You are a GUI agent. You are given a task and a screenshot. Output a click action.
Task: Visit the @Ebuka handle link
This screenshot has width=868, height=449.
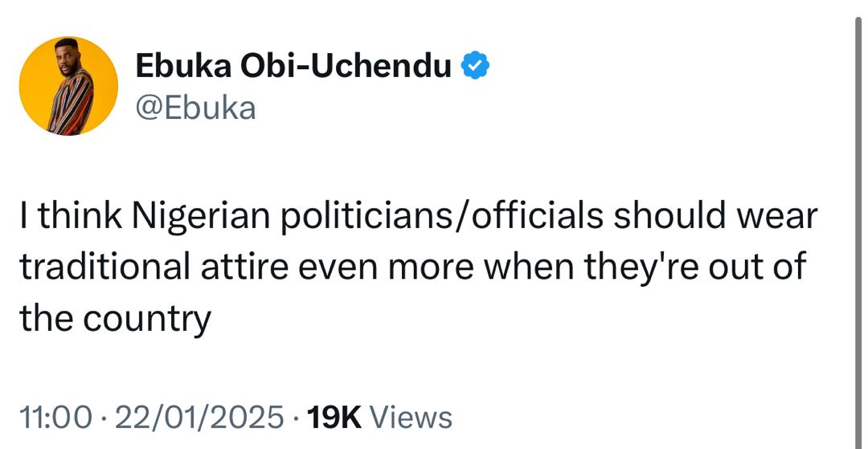pyautogui.click(x=195, y=107)
